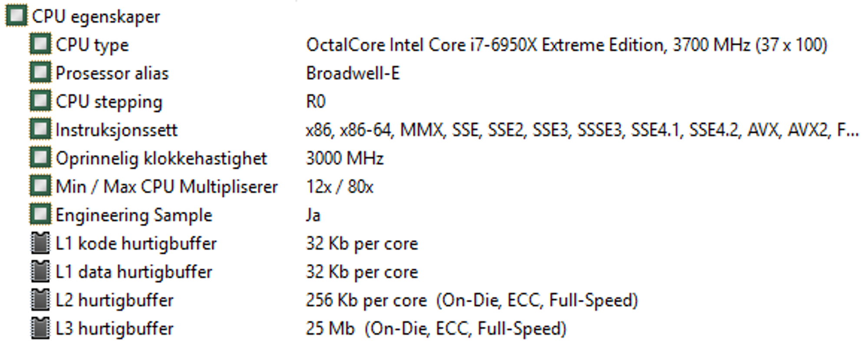Viewport: 868px width, 345px height.
Task: Click the 12x / 80x multiplier value
Action: (x=340, y=187)
